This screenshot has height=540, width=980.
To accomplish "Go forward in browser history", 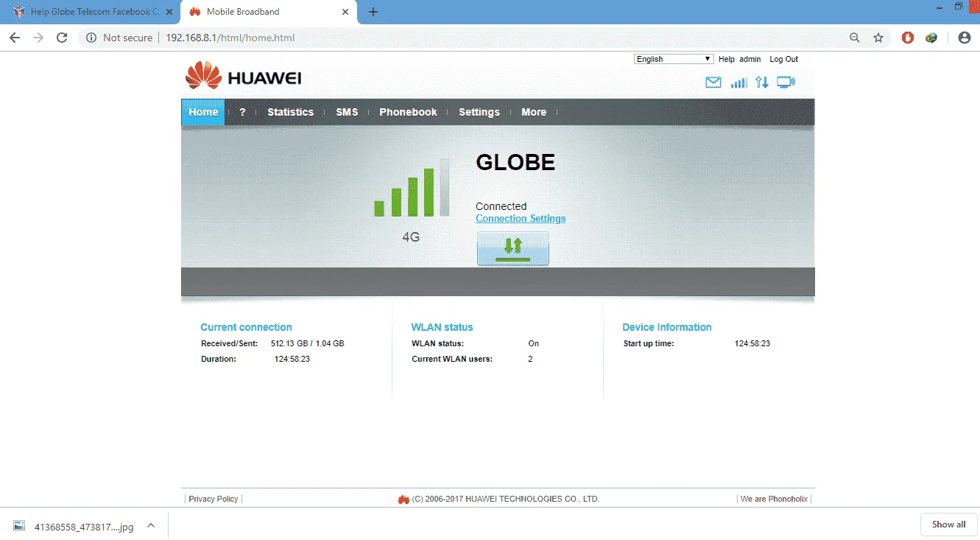I will point(38,38).
